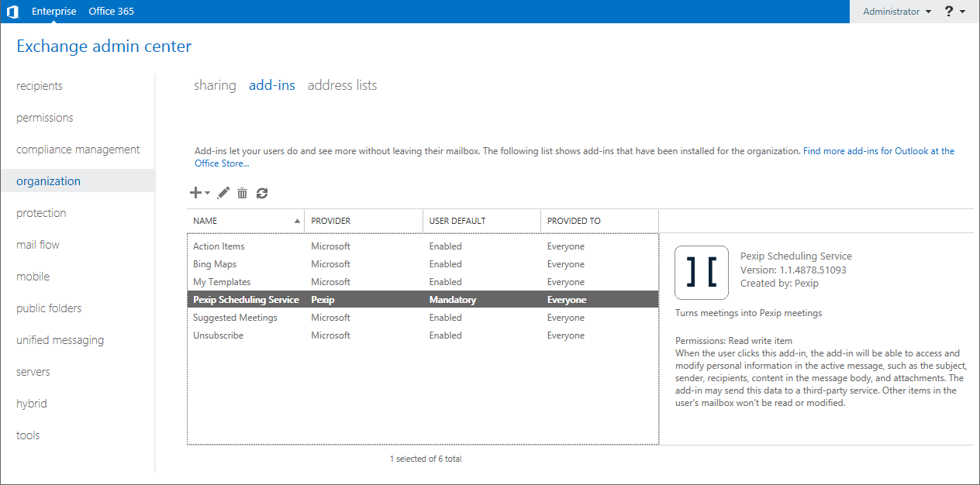The height and width of the screenshot is (485, 980).
Task: Expand the Administrator account dropdown
Action: (x=897, y=12)
